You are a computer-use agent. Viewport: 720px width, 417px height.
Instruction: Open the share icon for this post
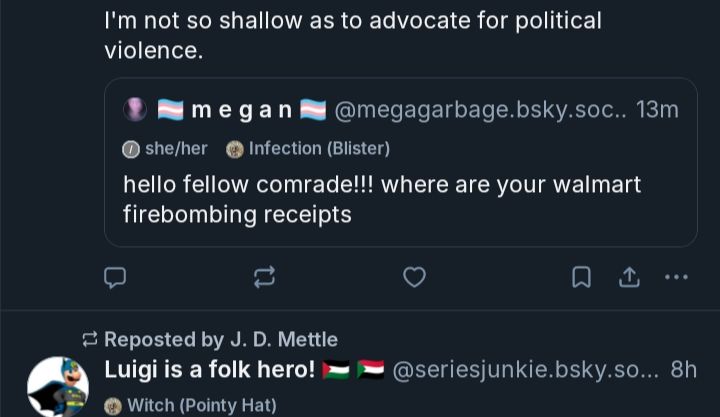(x=629, y=277)
